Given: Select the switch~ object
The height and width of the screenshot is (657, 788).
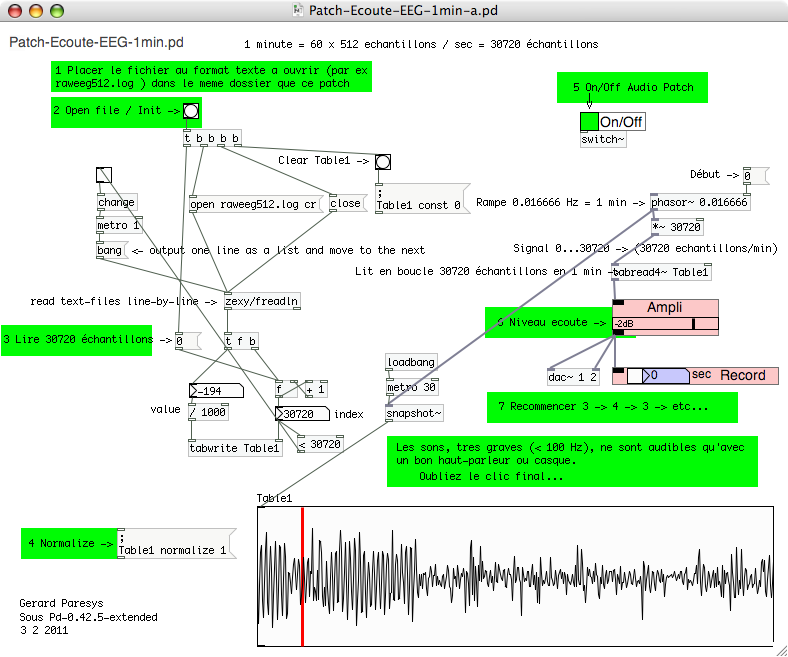Looking at the screenshot, I should coord(603,139).
